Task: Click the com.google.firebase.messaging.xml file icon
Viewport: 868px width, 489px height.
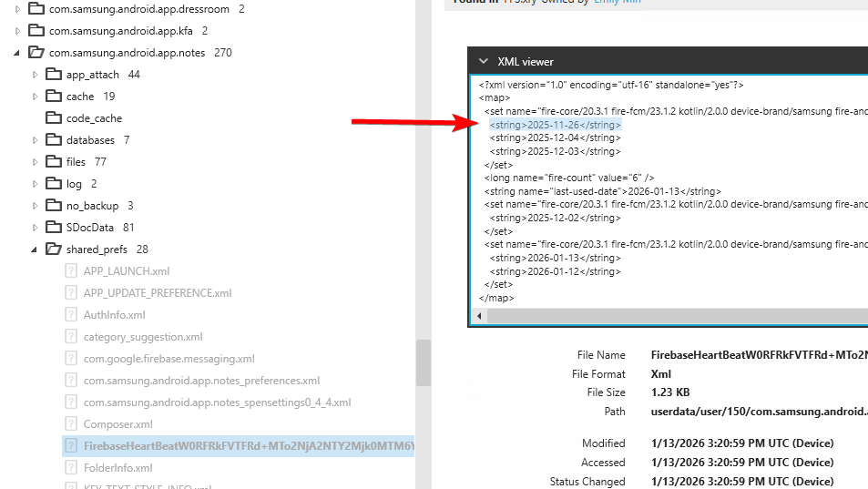Action: [x=71, y=358]
